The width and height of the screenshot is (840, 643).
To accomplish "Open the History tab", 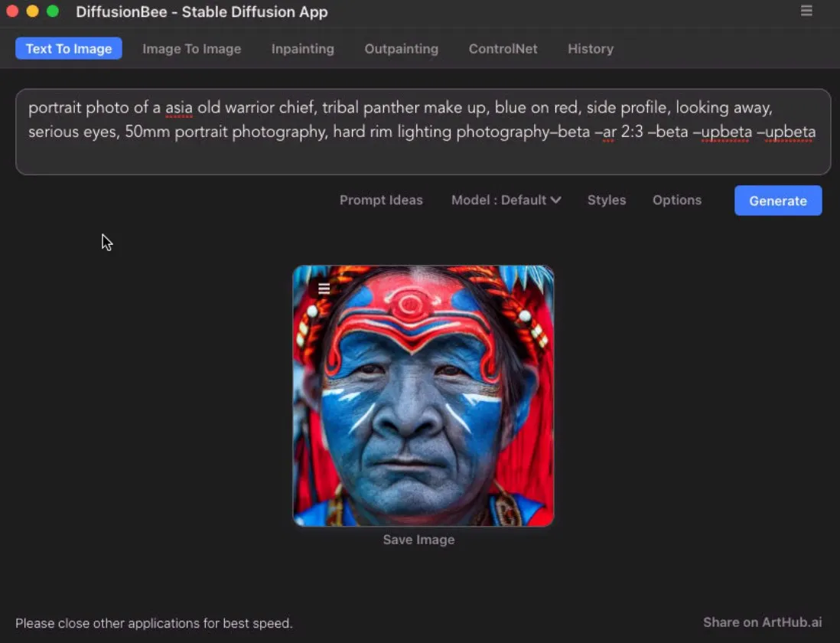I will [590, 49].
